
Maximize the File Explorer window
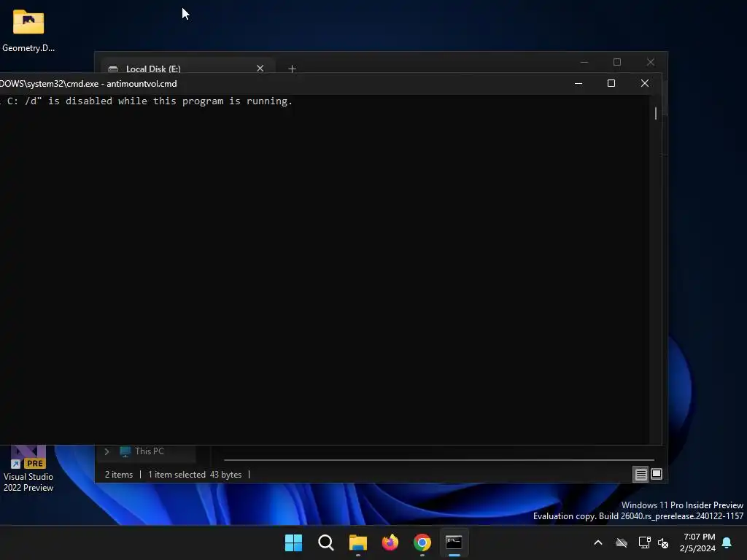[617, 62]
